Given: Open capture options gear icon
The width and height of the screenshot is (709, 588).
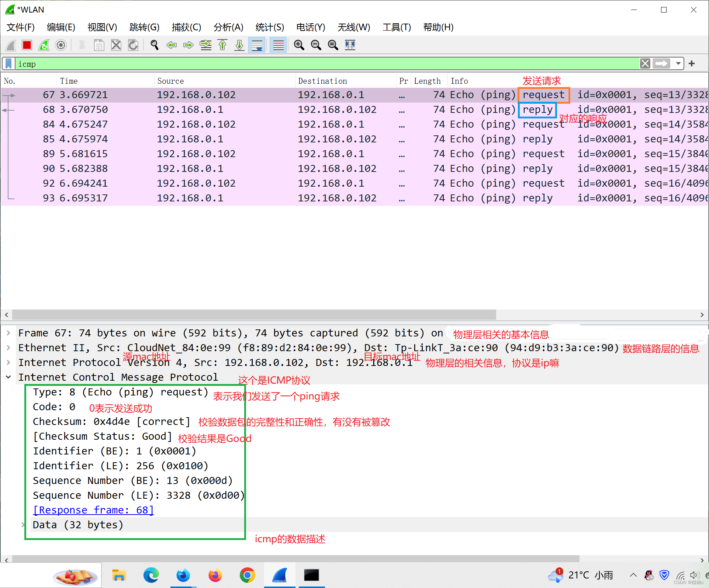Looking at the screenshot, I should (61, 45).
